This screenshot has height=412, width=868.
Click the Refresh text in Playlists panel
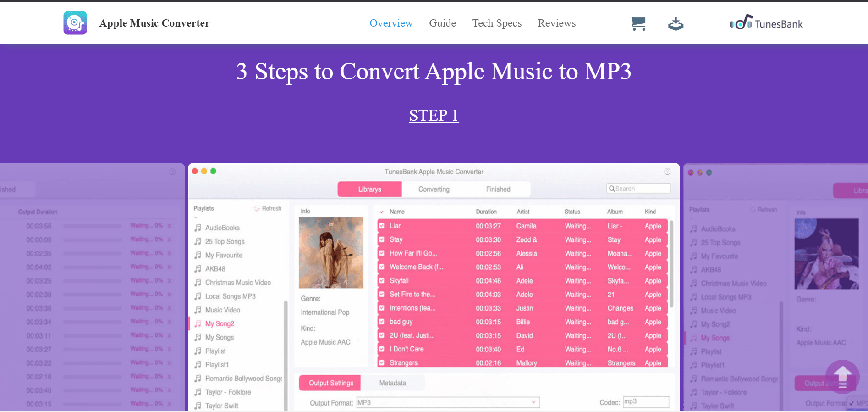coord(272,208)
